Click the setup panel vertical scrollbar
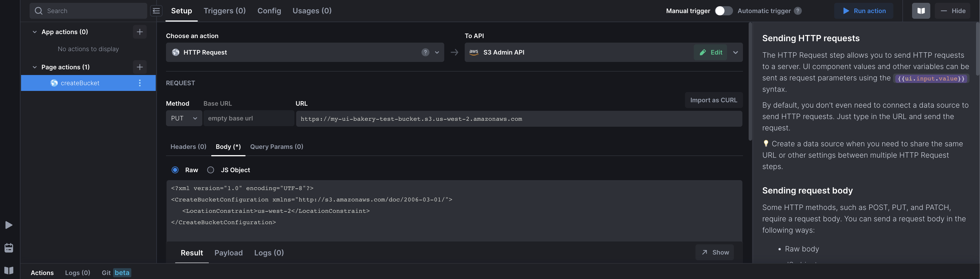This screenshot has width=980, height=279. [x=750, y=81]
